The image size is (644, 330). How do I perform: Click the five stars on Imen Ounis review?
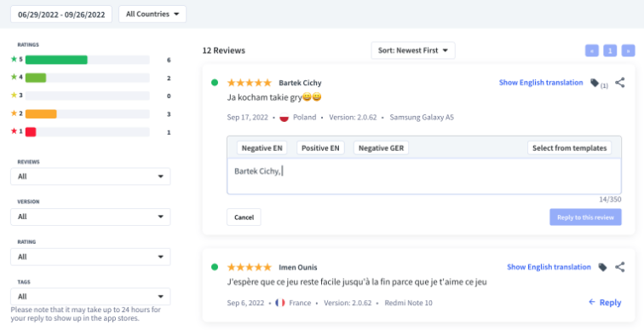click(x=250, y=267)
